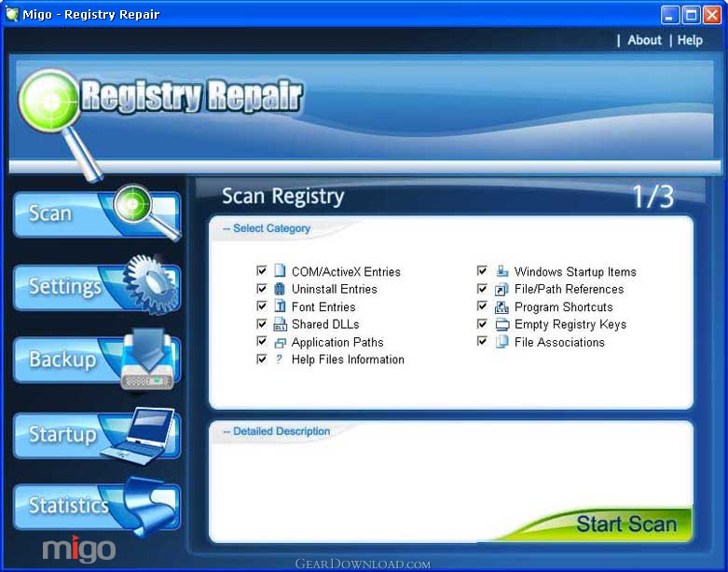
Task: Click the Select Category header
Action: coord(271,228)
